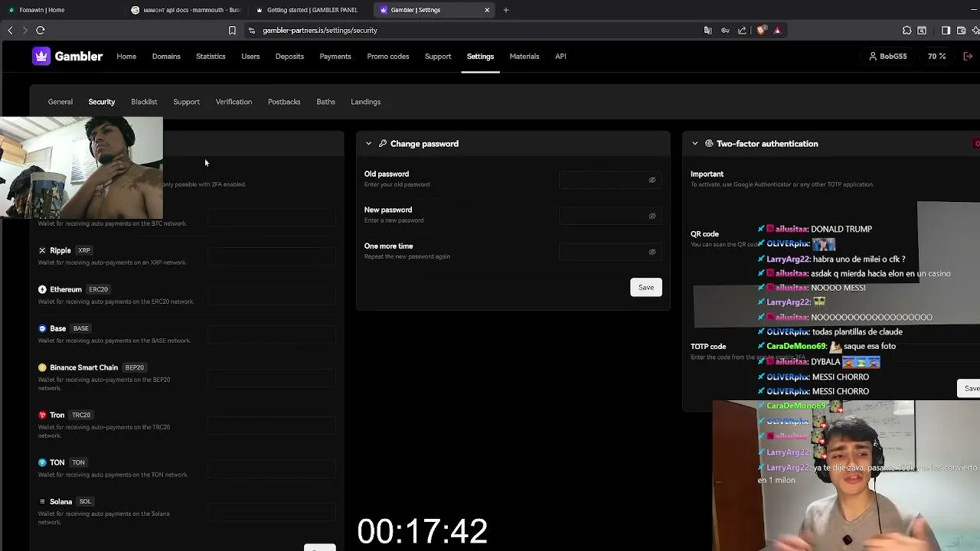
Task: Open the Baths settings tab
Action: pos(325,102)
